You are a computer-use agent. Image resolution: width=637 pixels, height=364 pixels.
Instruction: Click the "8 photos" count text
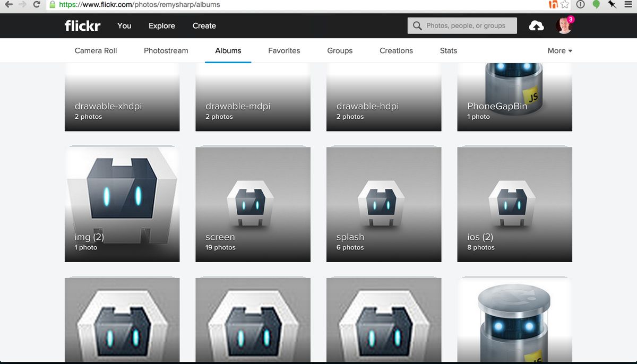point(481,247)
